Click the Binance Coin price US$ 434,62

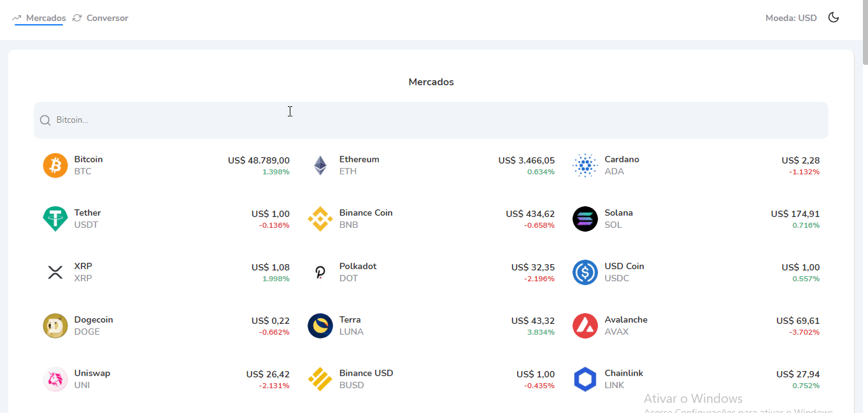pyautogui.click(x=530, y=214)
